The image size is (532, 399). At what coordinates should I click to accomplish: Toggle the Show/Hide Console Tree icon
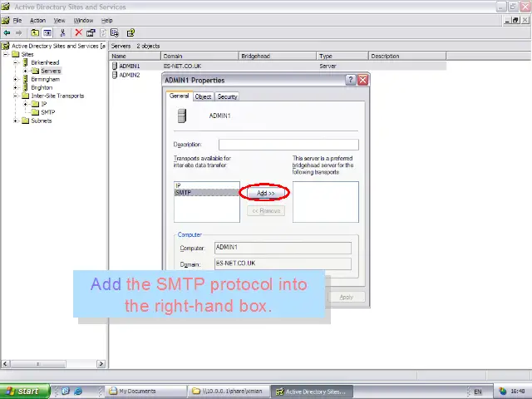47,33
